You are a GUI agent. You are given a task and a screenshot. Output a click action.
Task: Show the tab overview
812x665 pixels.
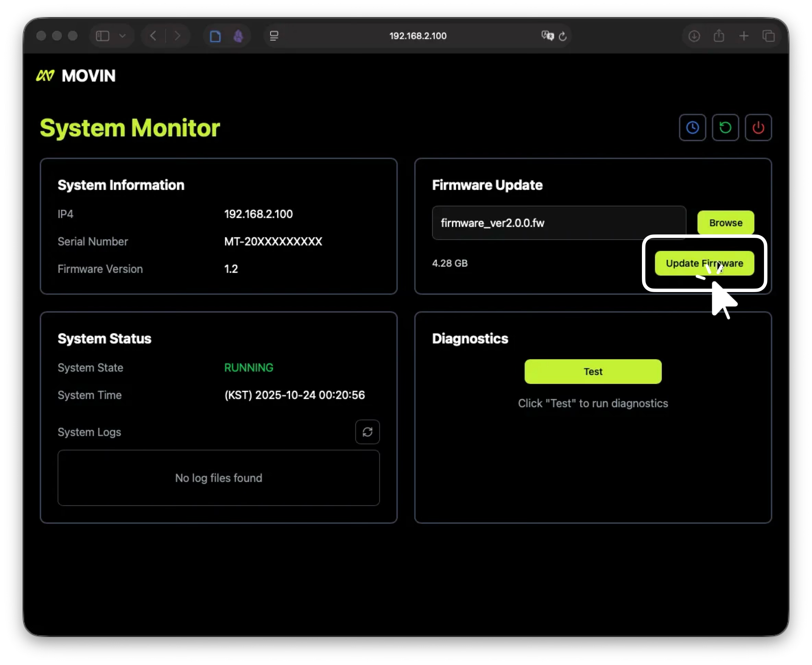(769, 36)
